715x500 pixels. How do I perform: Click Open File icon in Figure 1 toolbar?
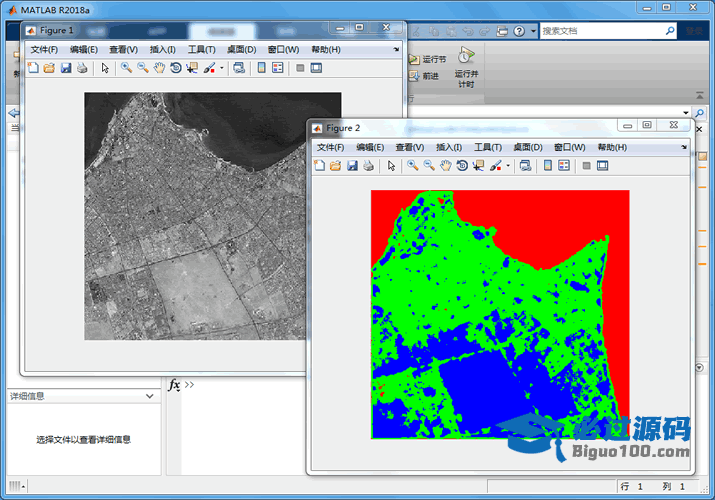pos(49,68)
